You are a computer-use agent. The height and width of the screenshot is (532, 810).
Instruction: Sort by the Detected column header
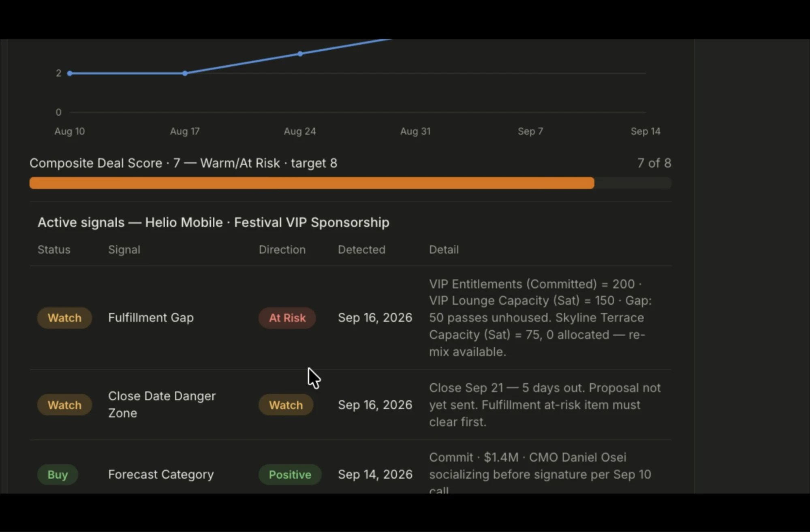361,250
